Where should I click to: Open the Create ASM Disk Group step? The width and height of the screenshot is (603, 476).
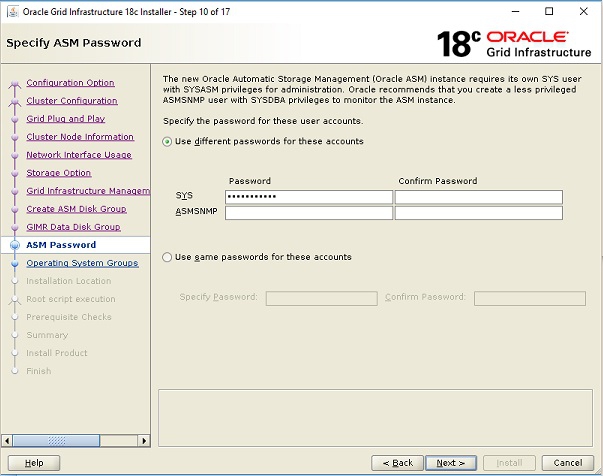point(76,209)
